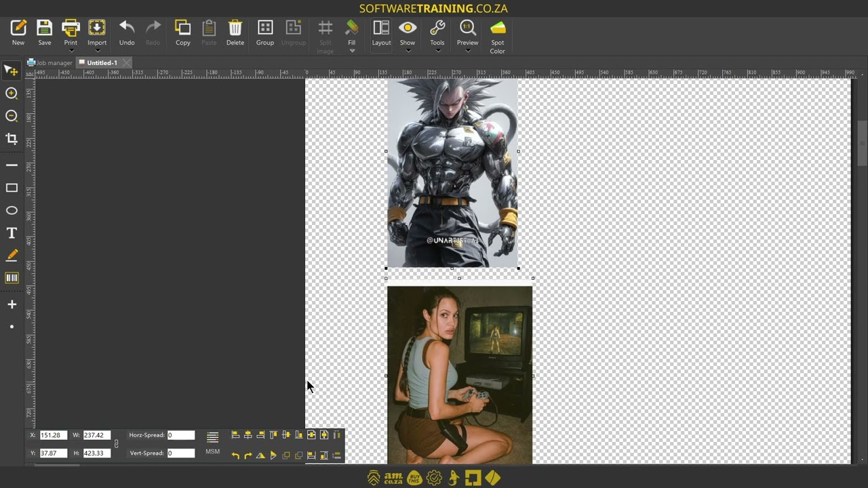868x488 pixels.
Task: Click the vertical scrollbar thumb
Action: point(862,143)
